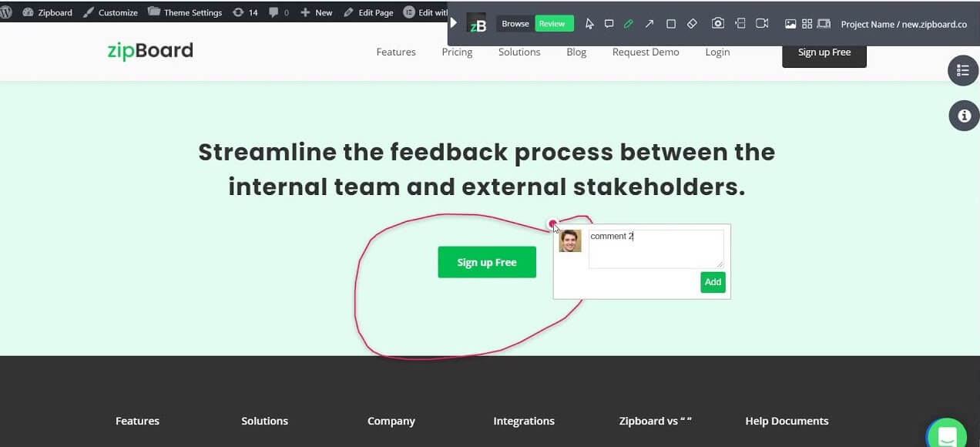Open the grid view icon in toolbar
The height and width of the screenshot is (447, 980).
[x=807, y=24]
